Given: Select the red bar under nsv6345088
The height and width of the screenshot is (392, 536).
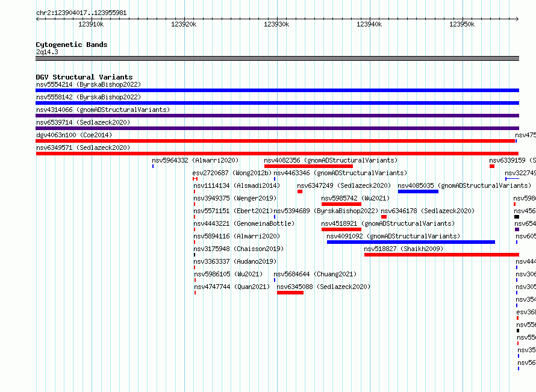Looking at the screenshot, I should (290, 293).
